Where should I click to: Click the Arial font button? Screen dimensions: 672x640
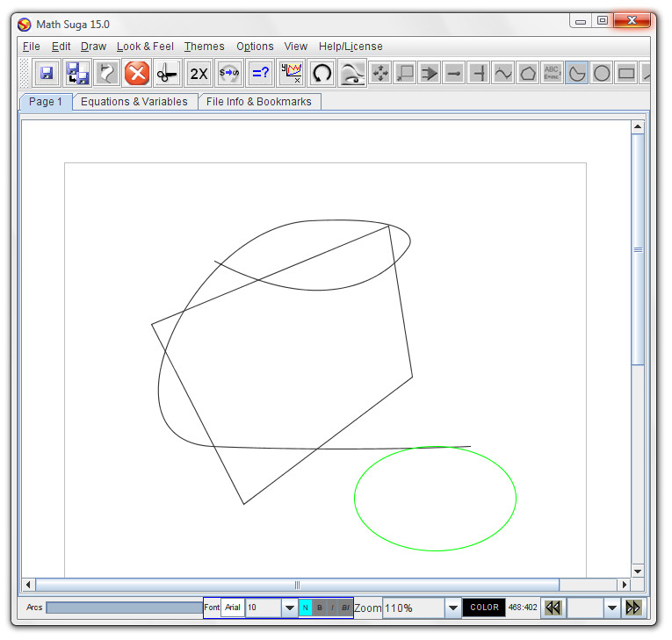tap(233, 608)
